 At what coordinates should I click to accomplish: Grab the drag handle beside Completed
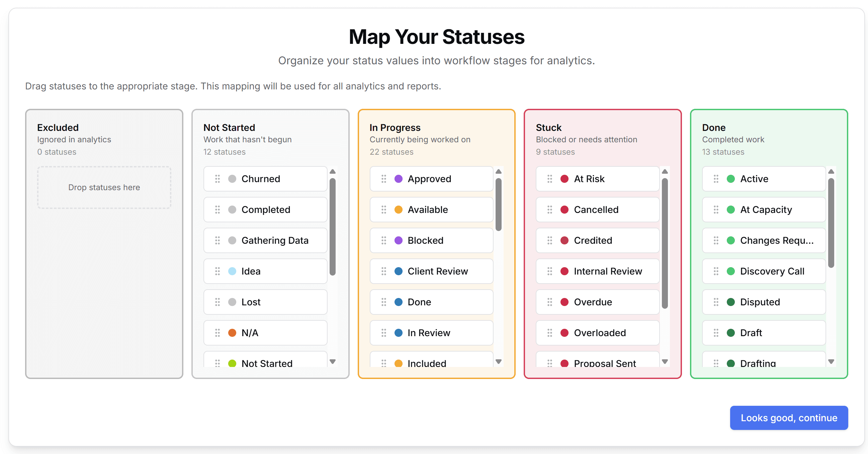[x=218, y=209]
